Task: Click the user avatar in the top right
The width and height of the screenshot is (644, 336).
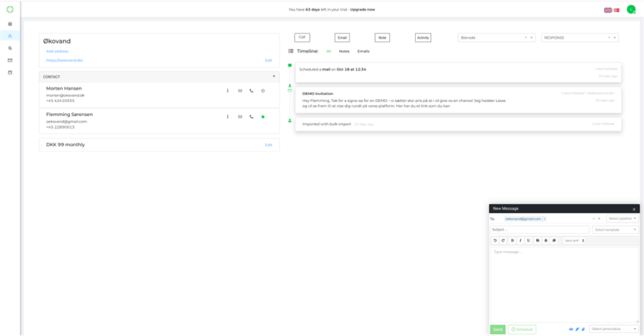Action: point(630,10)
